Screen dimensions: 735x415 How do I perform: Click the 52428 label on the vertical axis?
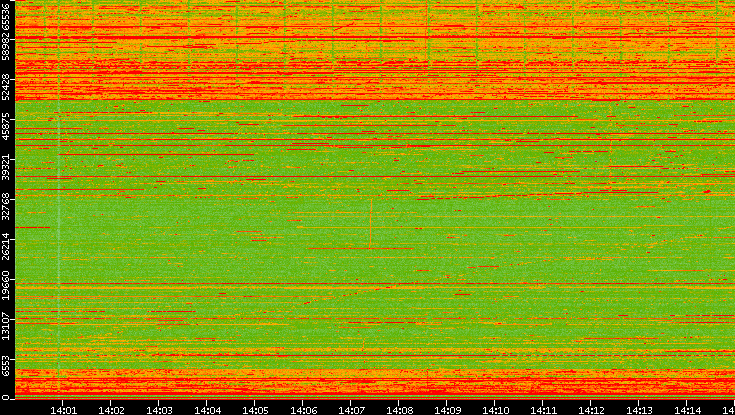(x=7, y=88)
